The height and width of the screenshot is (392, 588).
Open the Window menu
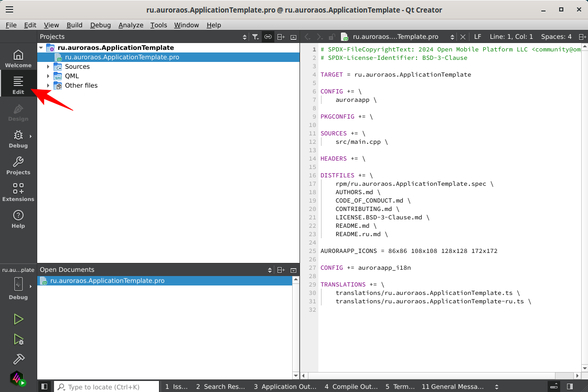(186, 25)
